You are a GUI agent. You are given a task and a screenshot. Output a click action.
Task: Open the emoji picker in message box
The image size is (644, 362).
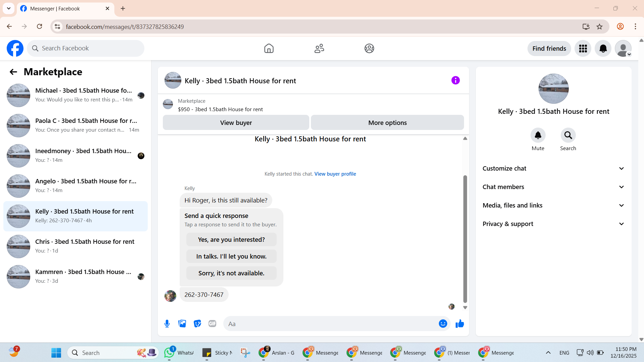443,324
